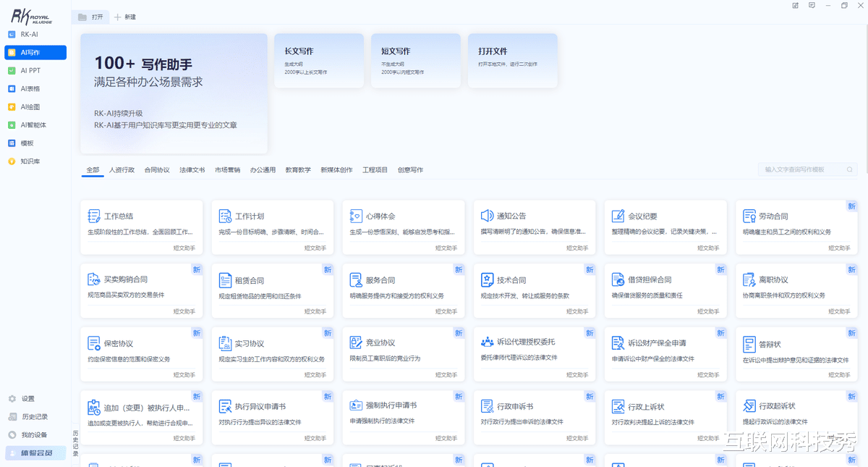The image size is (868, 467).
Task: Open the RK-AI sidebar entry
Action: click(x=35, y=34)
